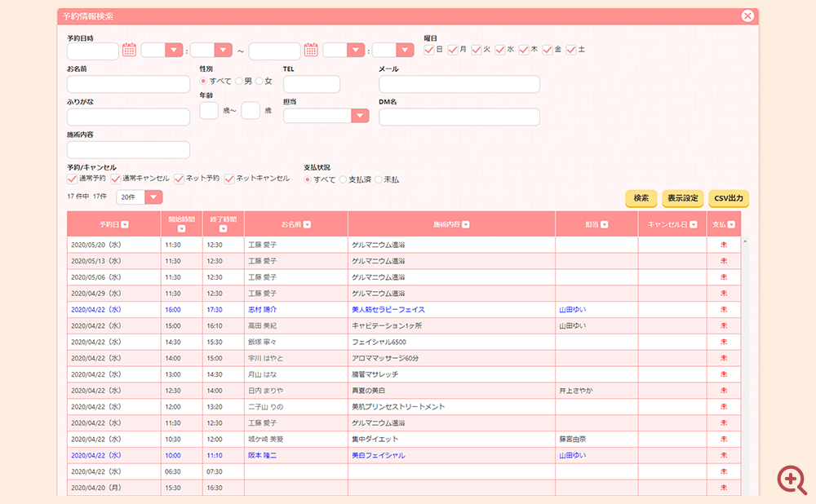Click the minimum age input field
This screenshot has width=816, height=504.
click(x=209, y=111)
